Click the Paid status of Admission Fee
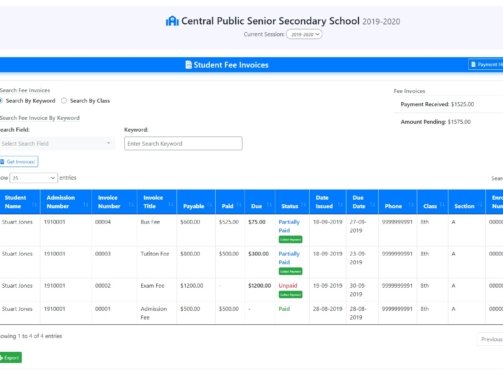The width and height of the screenshot is (503, 378). click(284, 309)
